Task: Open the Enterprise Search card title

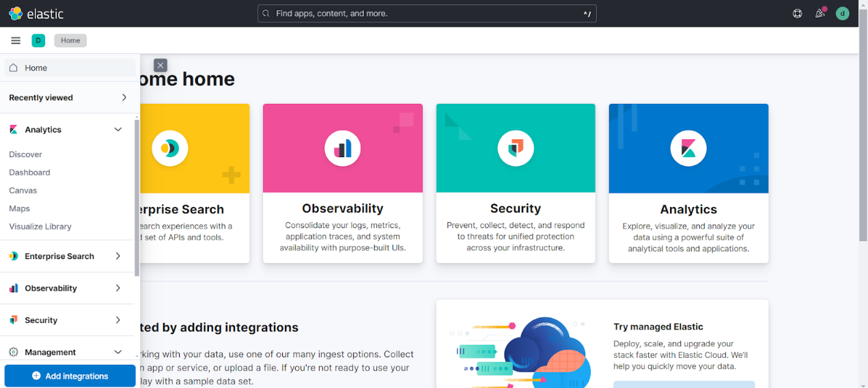Action: [x=182, y=210]
